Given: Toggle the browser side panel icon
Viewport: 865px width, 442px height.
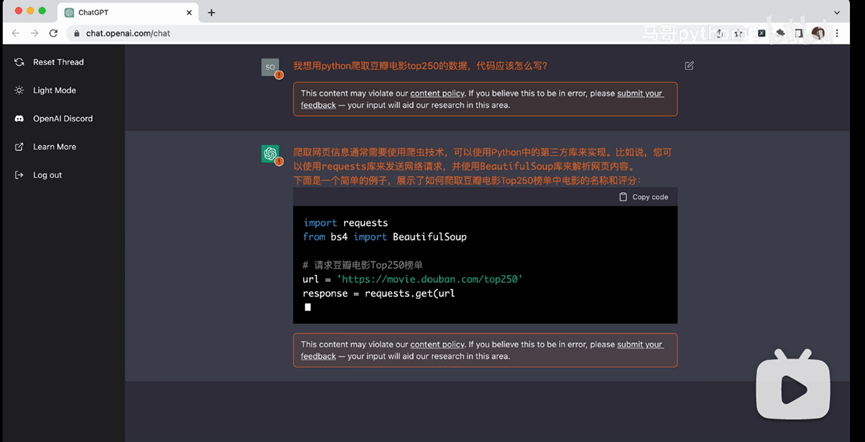Looking at the screenshot, I should (x=798, y=33).
